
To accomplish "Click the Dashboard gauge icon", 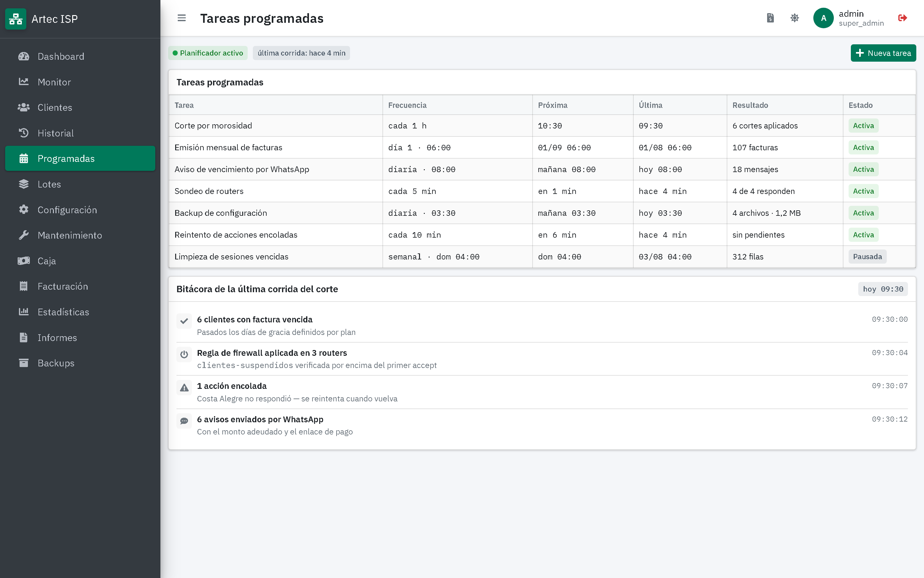I will pyautogui.click(x=24, y=57).
